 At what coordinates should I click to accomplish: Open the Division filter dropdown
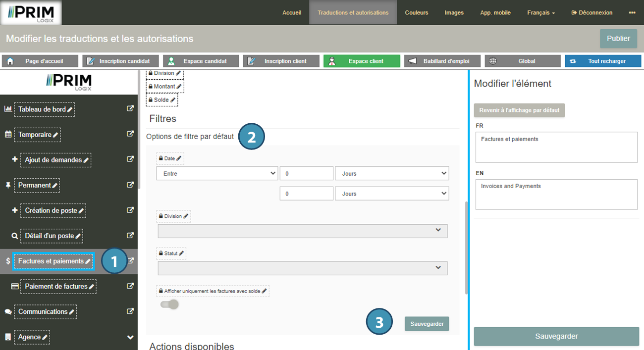[302, 231]
